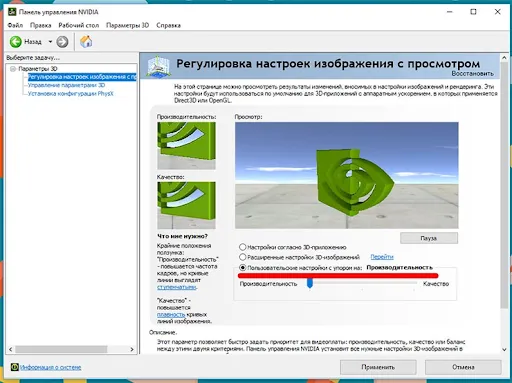Image resolution: width=512 pixels, height=383 pixels.
Task: Click the Описание label
Action: click(163, 332)
